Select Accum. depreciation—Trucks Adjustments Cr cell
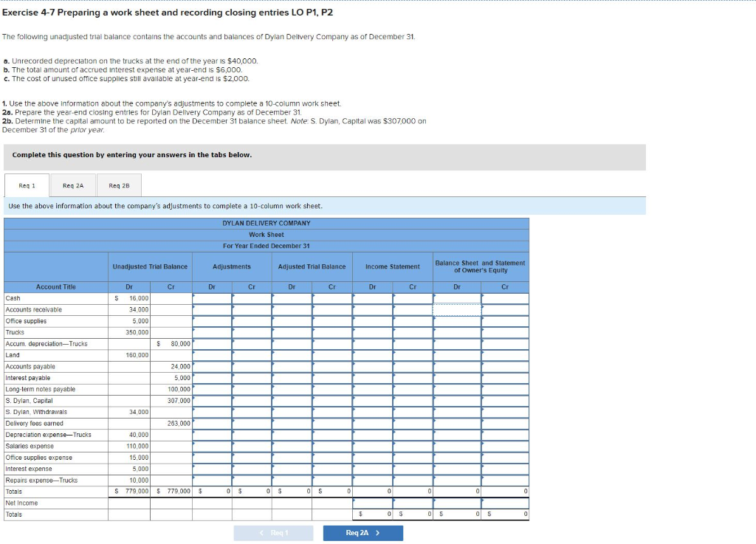756x544 pixels. tap(252, 344)
